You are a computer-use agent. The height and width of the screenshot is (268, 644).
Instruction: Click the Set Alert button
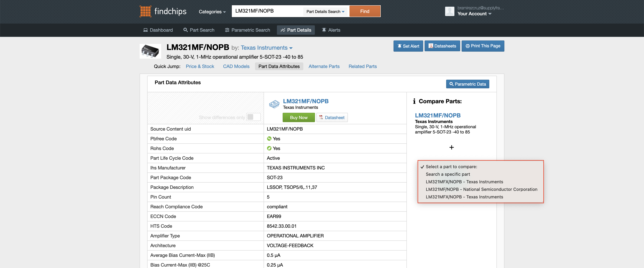[408, 46]
